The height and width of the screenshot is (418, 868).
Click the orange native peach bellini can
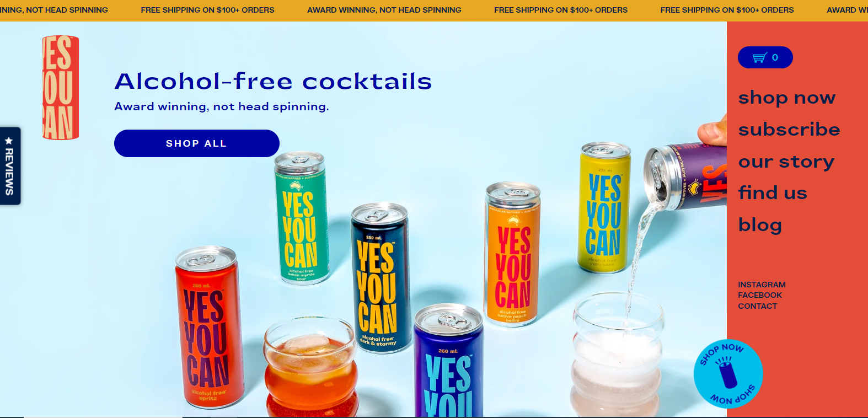[x=513, y=254]
